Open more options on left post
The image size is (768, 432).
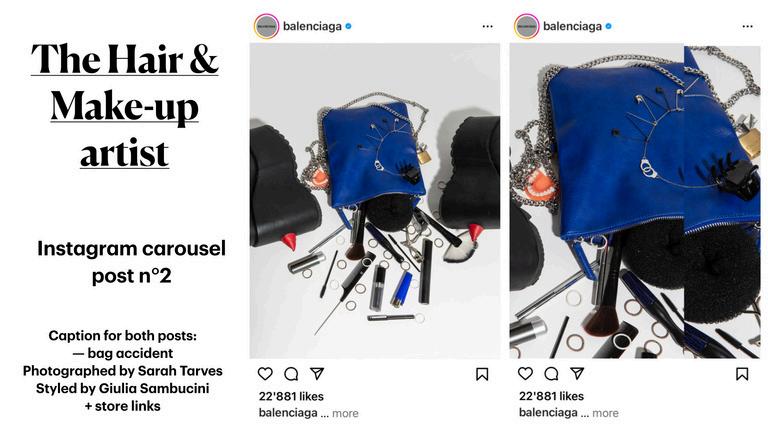487,26
